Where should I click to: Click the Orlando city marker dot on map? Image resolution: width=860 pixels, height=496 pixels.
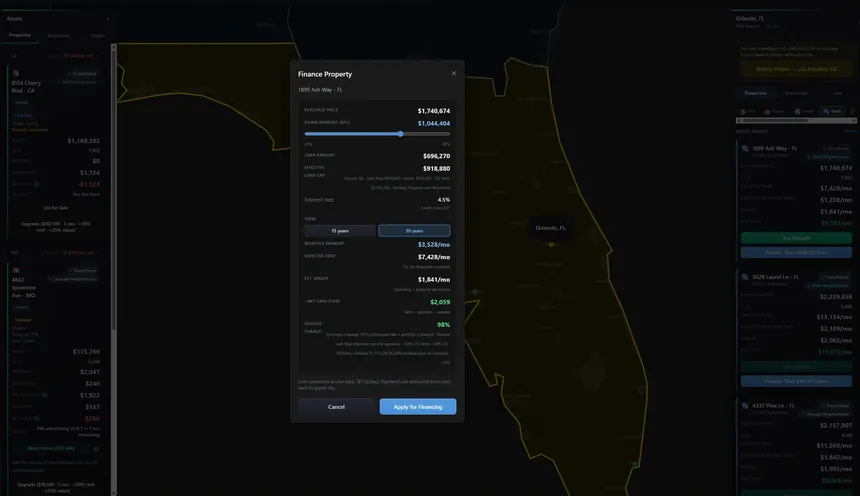pos(551,245)
